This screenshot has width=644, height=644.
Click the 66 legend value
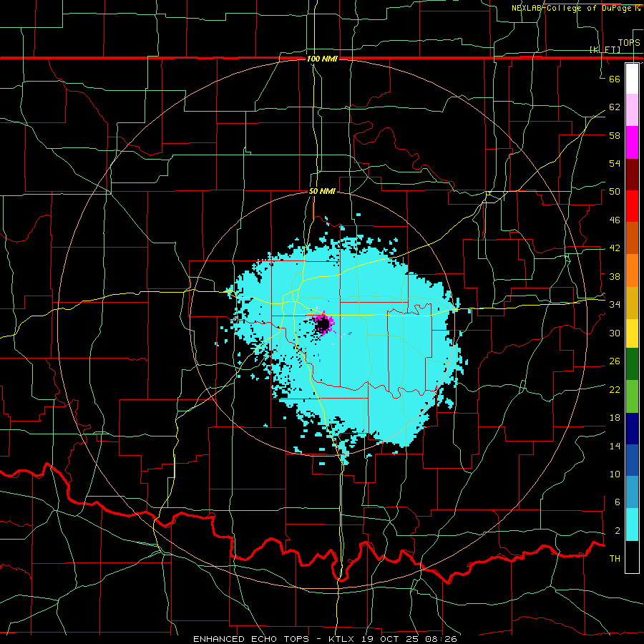click(x=615, y=79)
